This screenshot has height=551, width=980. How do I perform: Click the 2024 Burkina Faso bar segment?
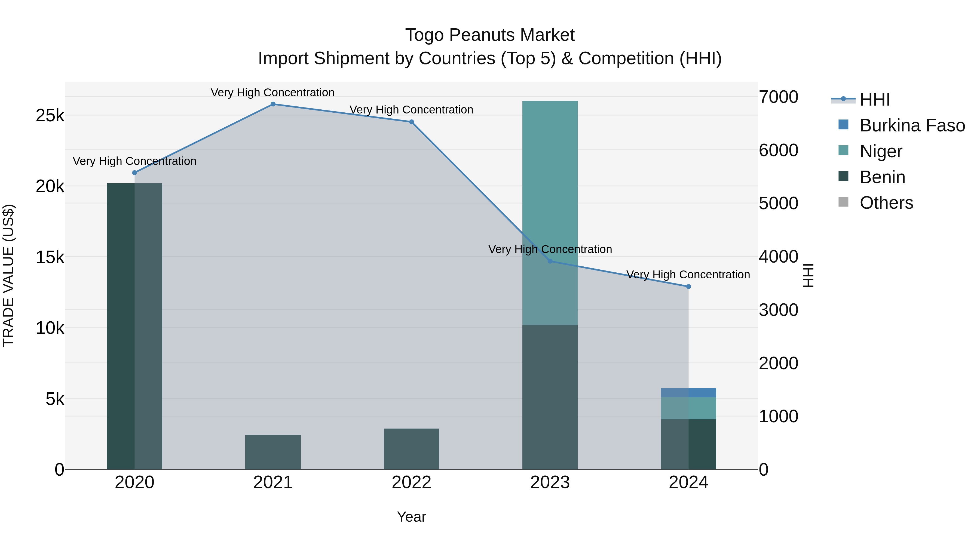click(x=688, y=393)
